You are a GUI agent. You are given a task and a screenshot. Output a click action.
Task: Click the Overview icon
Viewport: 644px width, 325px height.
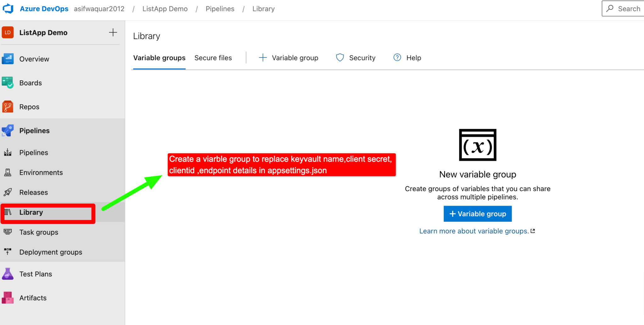(x=8, y=59)
